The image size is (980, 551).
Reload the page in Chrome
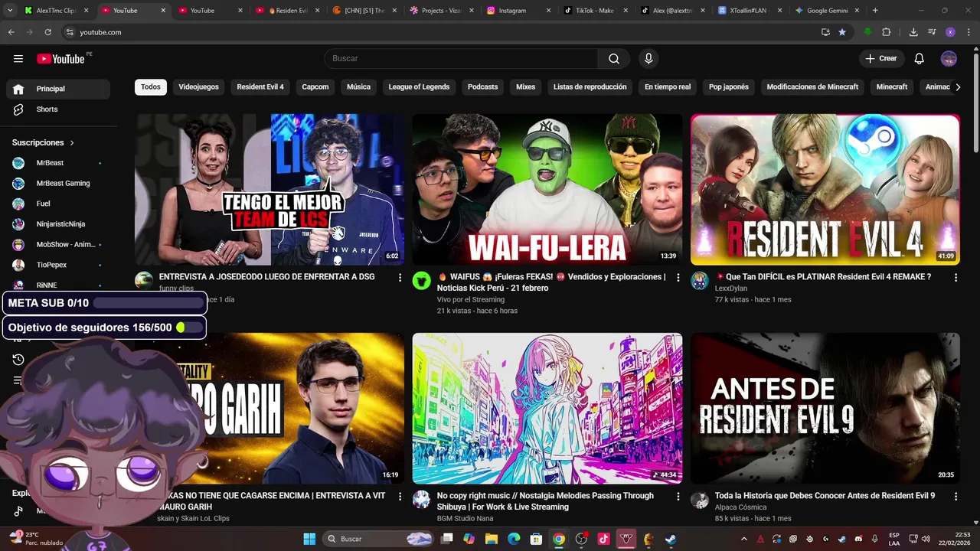click(47, 32)
